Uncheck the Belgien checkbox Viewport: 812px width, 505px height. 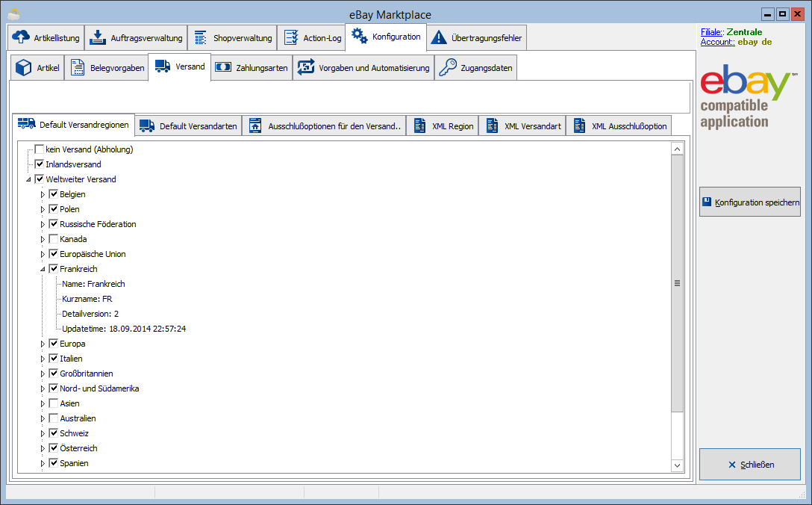coord(53,194)
